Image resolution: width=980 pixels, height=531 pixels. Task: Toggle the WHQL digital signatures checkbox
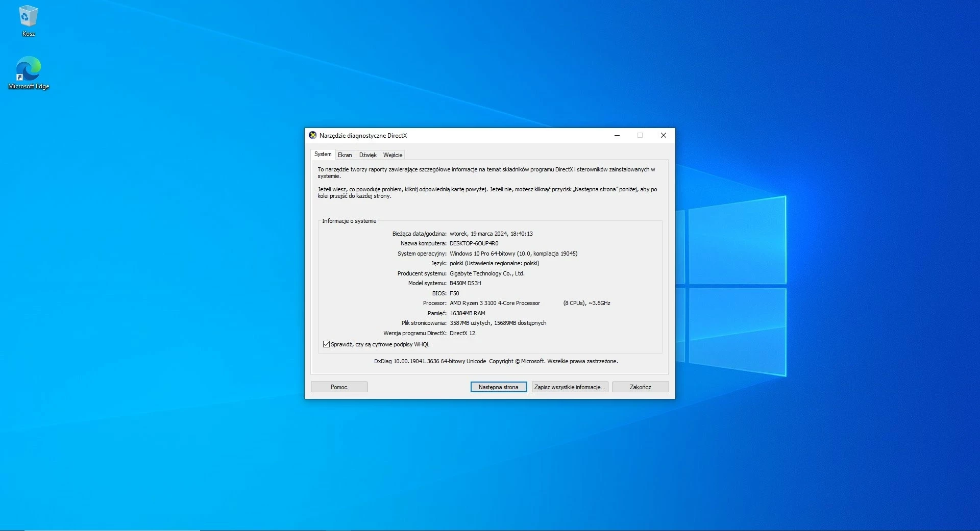[326, 344]
